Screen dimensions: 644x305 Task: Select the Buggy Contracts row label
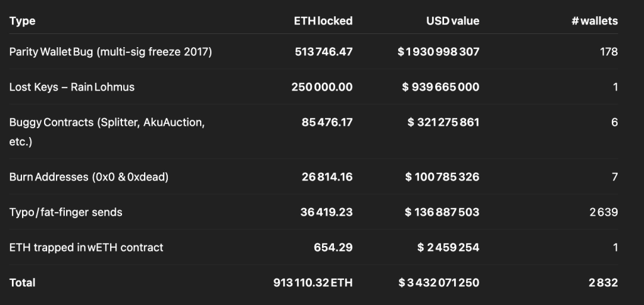pyautogui.click(x=107, y=122)
